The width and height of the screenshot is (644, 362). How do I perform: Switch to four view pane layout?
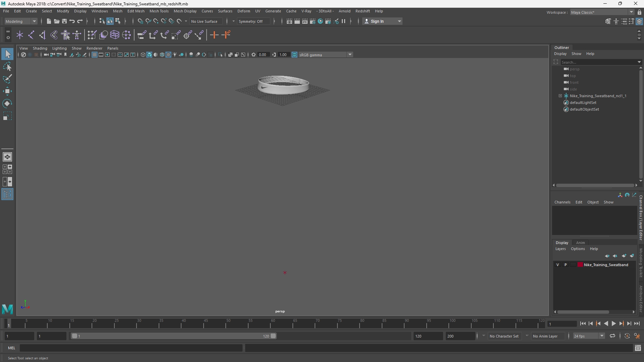click(7, 169)
